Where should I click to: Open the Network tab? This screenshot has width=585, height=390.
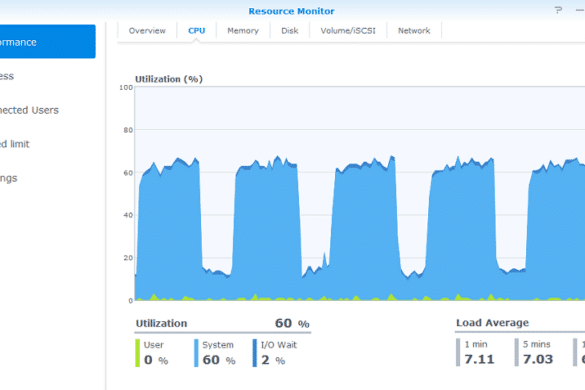click(414, 31)
